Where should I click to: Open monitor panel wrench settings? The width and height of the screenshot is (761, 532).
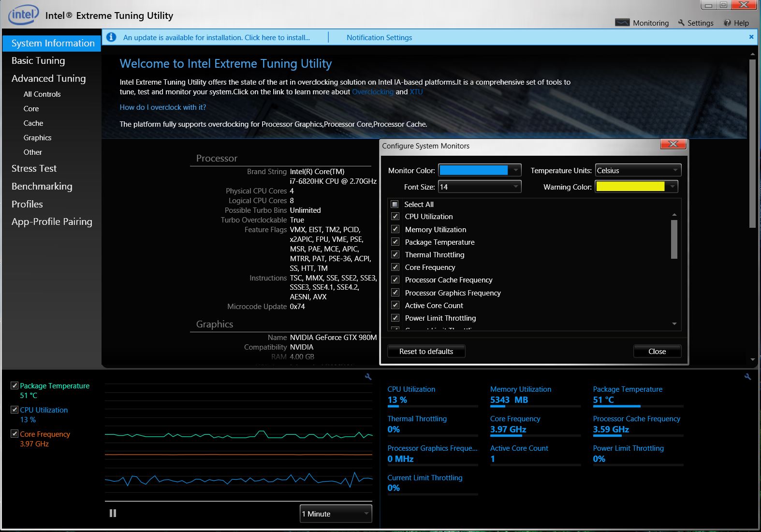coord(748,377)
